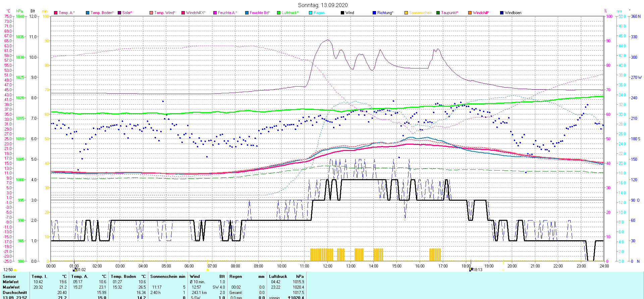This screenshot has width=644, height=299.
Task: Click the Luftdruck green legend square
Action: 279,13
